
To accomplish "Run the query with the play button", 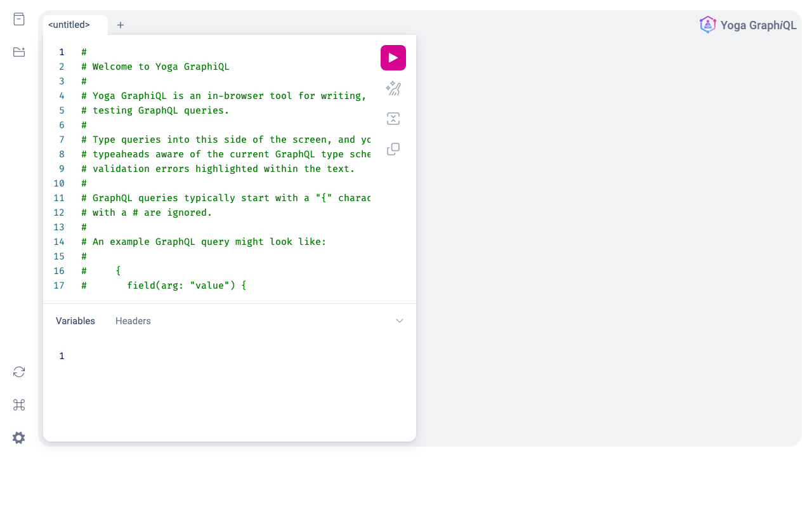I will [393, 58].
